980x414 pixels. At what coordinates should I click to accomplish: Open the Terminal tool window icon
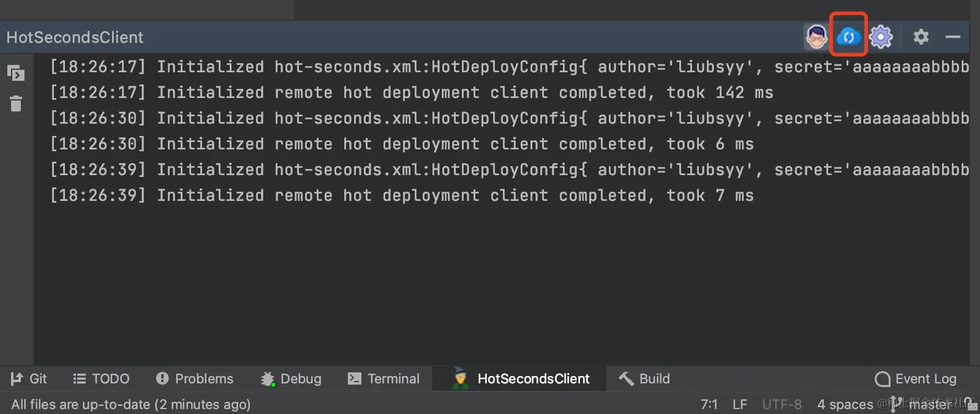(x=383, y=378)
